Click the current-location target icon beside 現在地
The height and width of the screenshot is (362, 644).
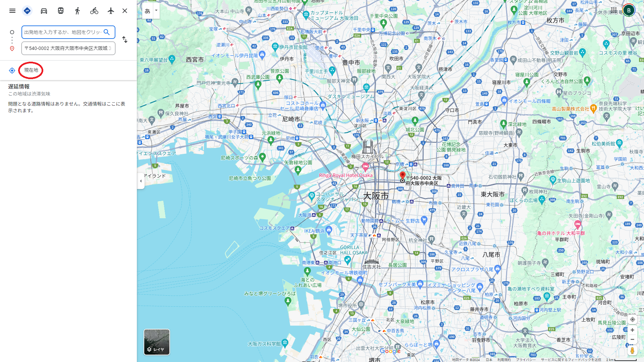[12, 70]
